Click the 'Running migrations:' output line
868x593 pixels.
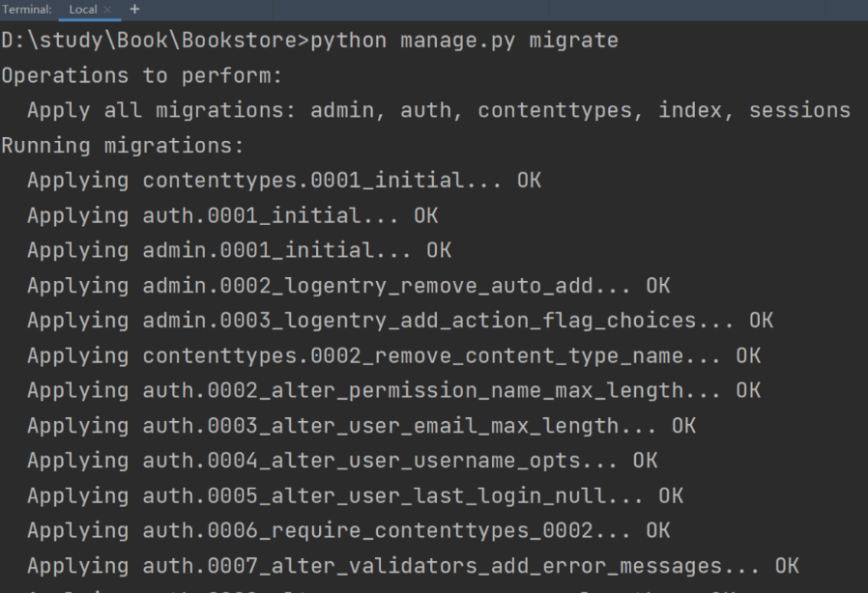[123, 146]
